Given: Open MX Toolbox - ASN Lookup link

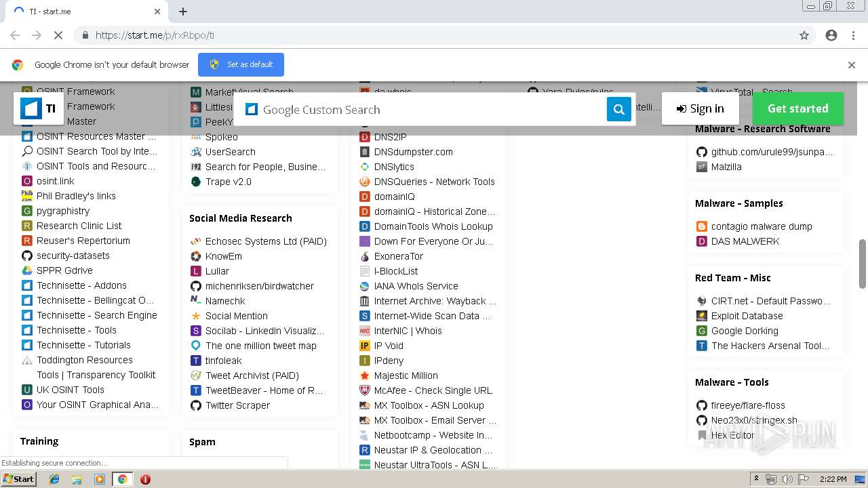Looking at the screenshot, I should click(x=429, y=405).
